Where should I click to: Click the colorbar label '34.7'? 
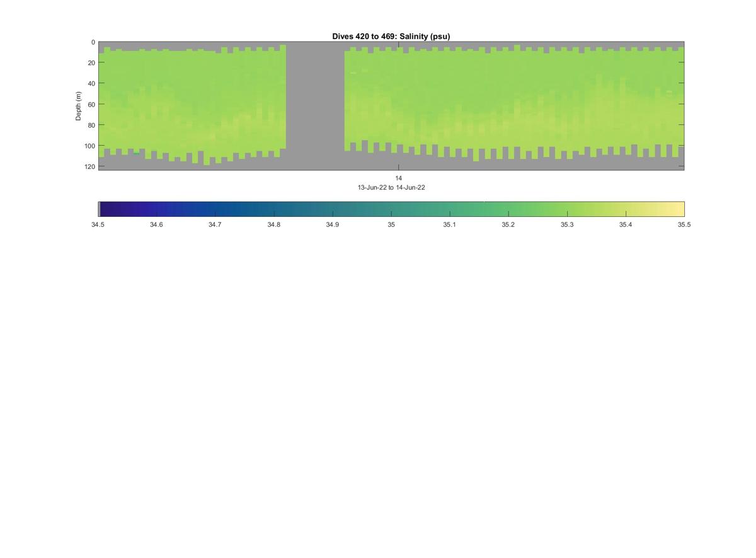pyautogui.click(x=215, y=224)
